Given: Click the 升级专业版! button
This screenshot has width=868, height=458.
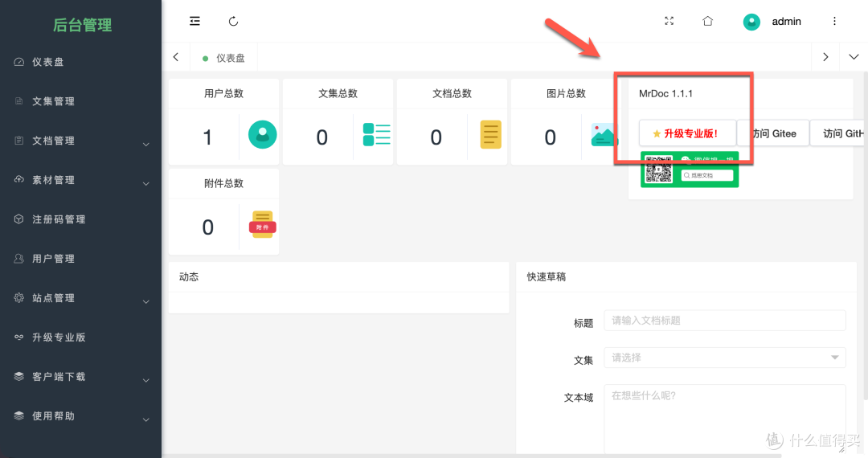Looking at the screenshot, I should [x=687, y=133].
